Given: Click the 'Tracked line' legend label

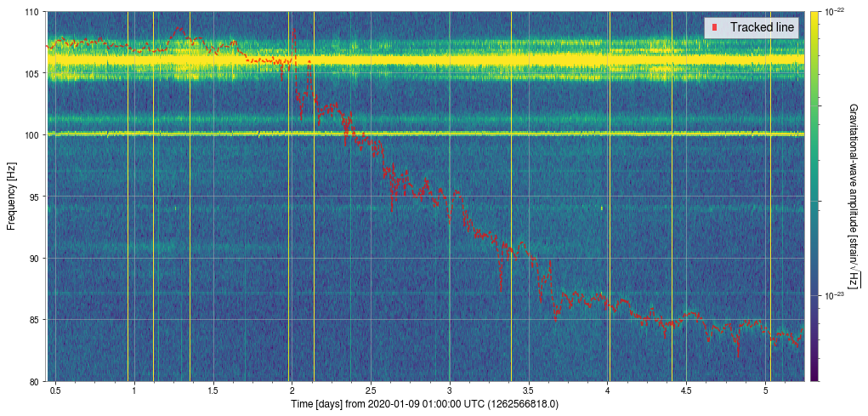Looking at the screenshot, I should click(762, 28).
